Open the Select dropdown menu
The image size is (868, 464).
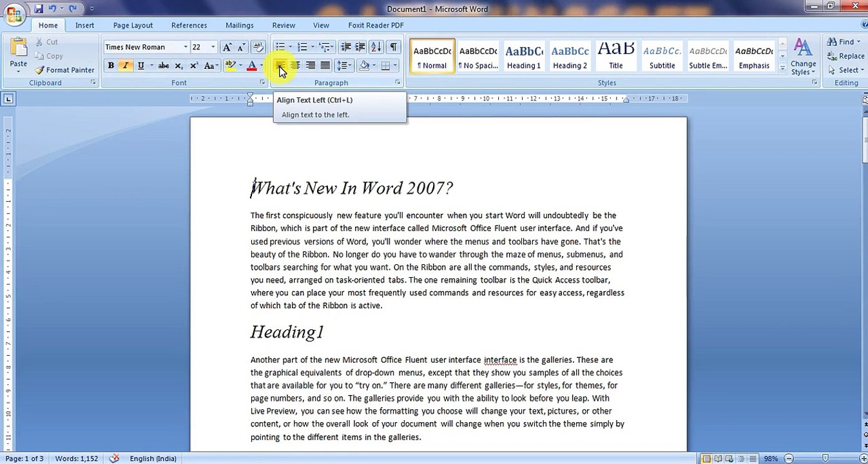point(845,70)
